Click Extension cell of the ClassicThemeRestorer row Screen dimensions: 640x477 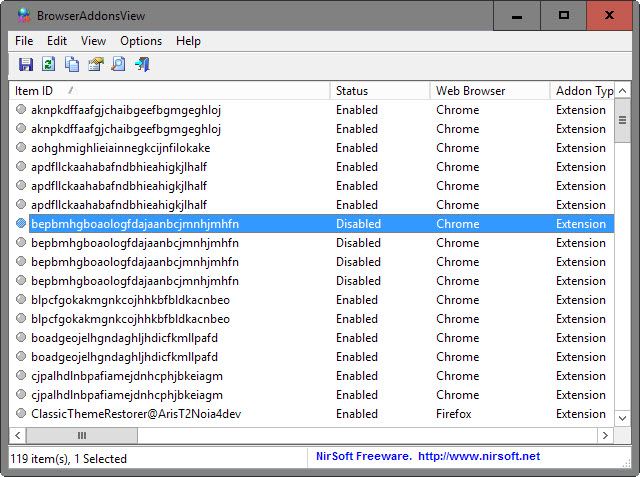pyautogui.click(x=580, y=414)
